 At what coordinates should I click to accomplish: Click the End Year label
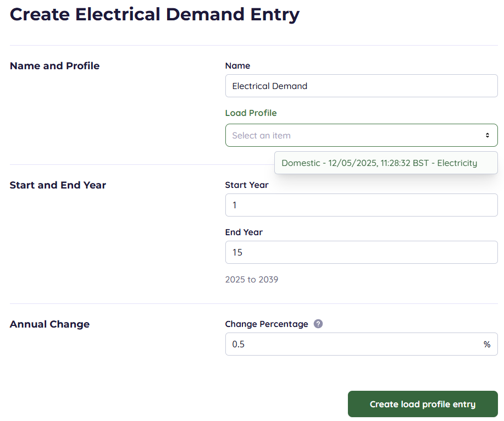tap(244, 232)
